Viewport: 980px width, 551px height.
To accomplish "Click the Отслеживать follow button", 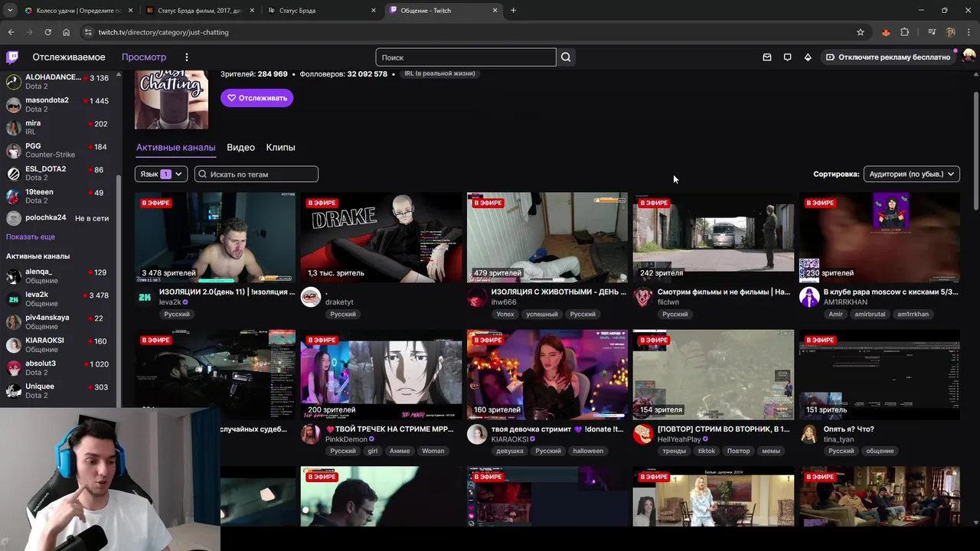I will [x=256, y=98].
